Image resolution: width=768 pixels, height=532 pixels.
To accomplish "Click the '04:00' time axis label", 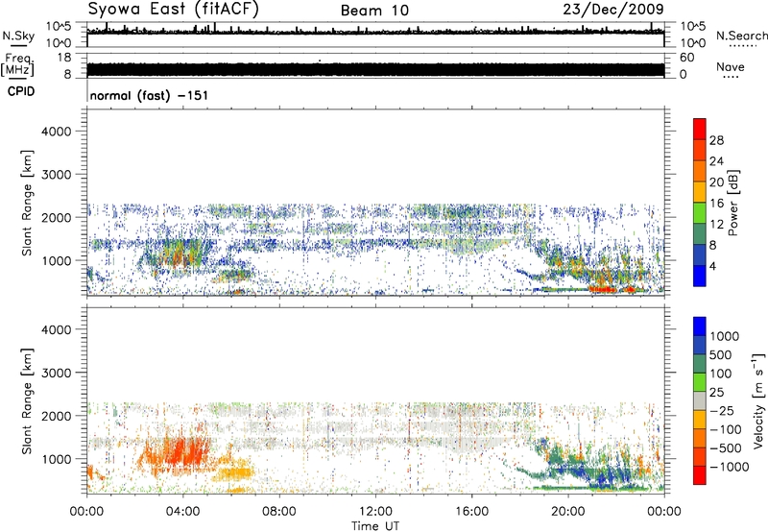I will pyautogui.click(x=182, y=512).
